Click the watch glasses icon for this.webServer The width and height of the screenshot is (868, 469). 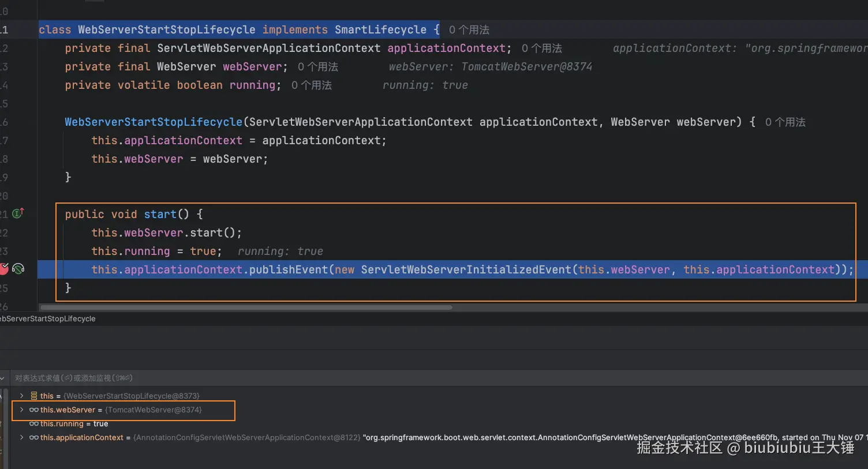[34, 410]
